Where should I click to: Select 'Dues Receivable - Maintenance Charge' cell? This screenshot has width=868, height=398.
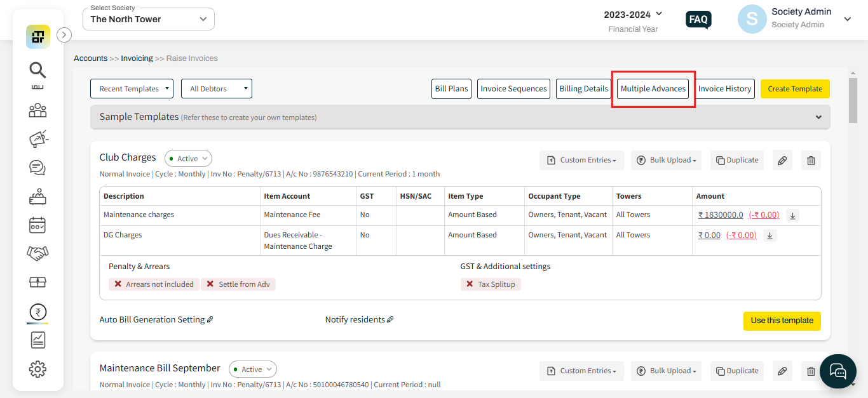coord(308,241)
